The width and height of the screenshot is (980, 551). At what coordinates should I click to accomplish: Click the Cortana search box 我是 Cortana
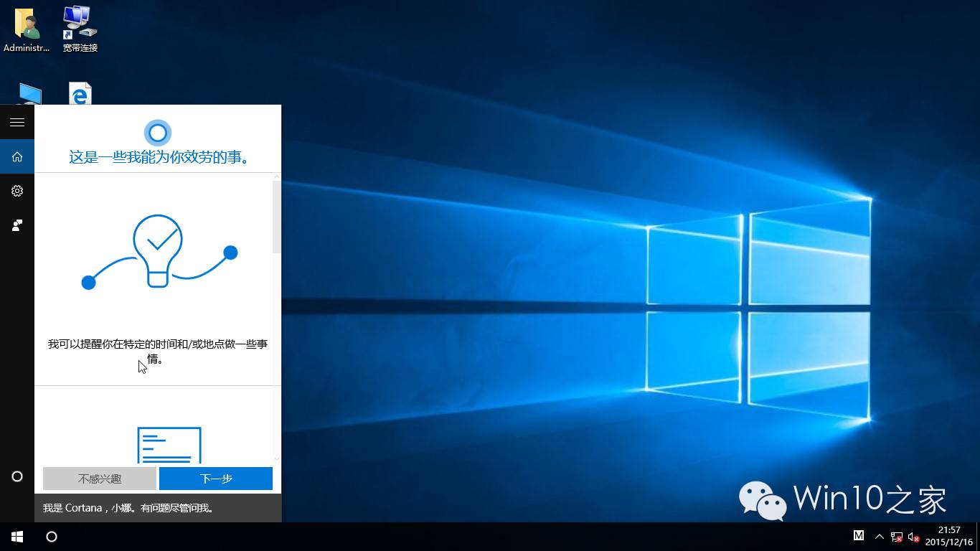click(158, 508)
